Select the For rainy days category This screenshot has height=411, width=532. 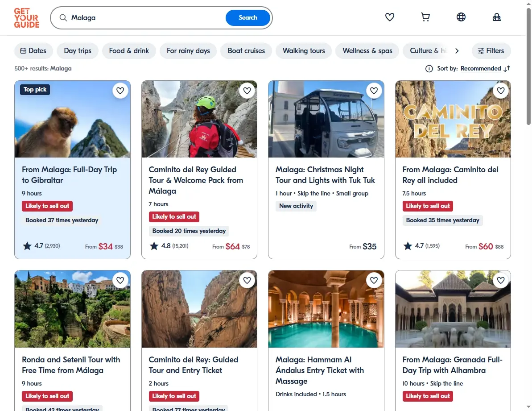pos(188,50)
